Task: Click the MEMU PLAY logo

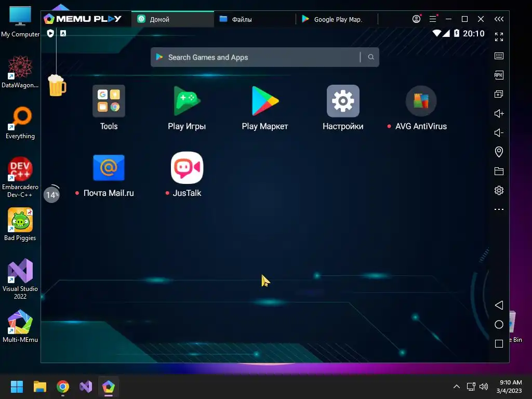Action: [83, 19]
